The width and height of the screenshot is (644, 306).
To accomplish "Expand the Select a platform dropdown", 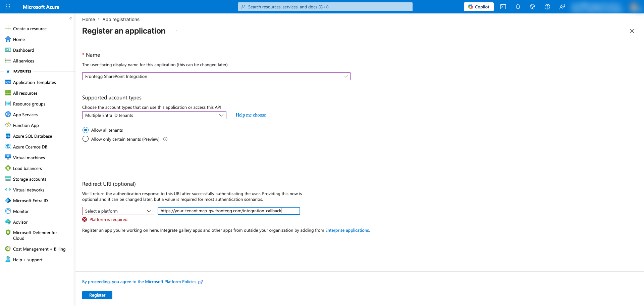I will pyautogui.click(x=118, y=211).
